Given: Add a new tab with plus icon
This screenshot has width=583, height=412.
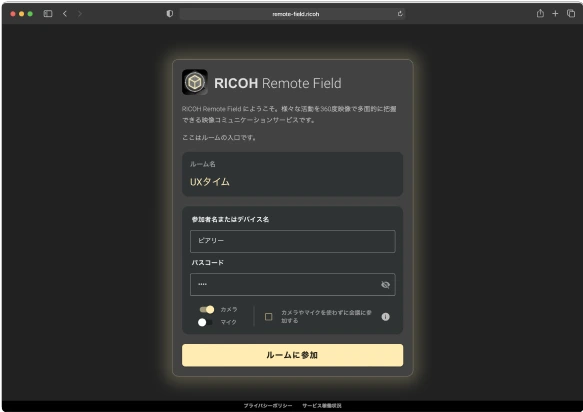Looking at the screenshot, I should point(555,14).
